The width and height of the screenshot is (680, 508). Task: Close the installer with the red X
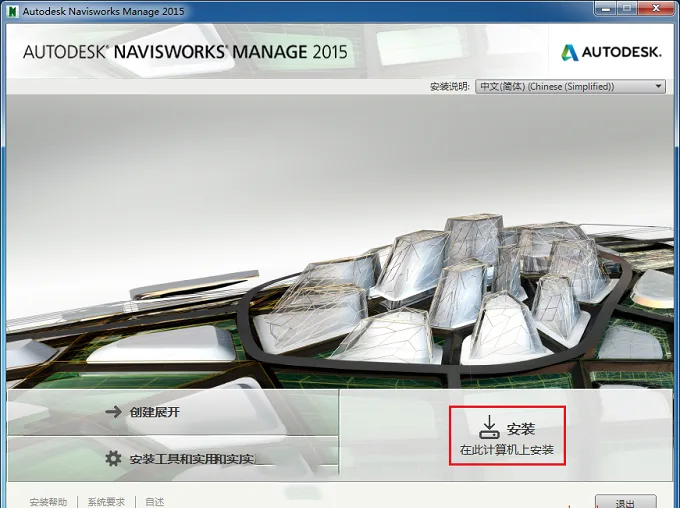pyautogui.click(x=656, y=9)
